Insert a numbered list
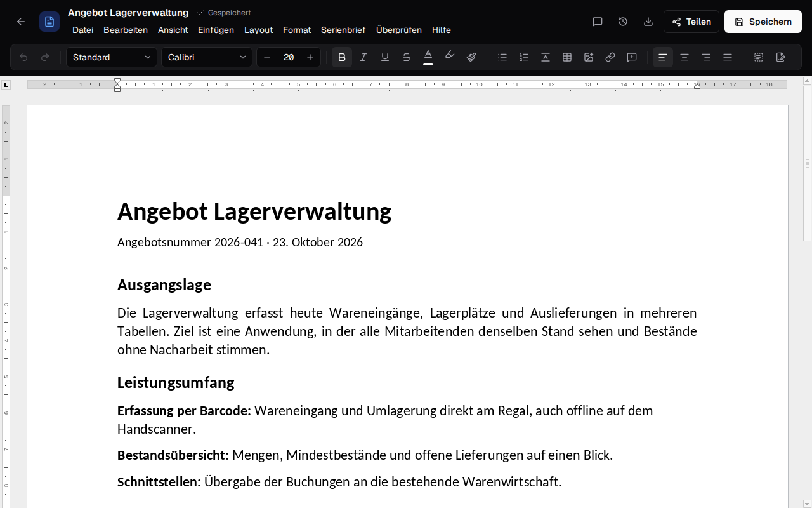 (524, 57)
